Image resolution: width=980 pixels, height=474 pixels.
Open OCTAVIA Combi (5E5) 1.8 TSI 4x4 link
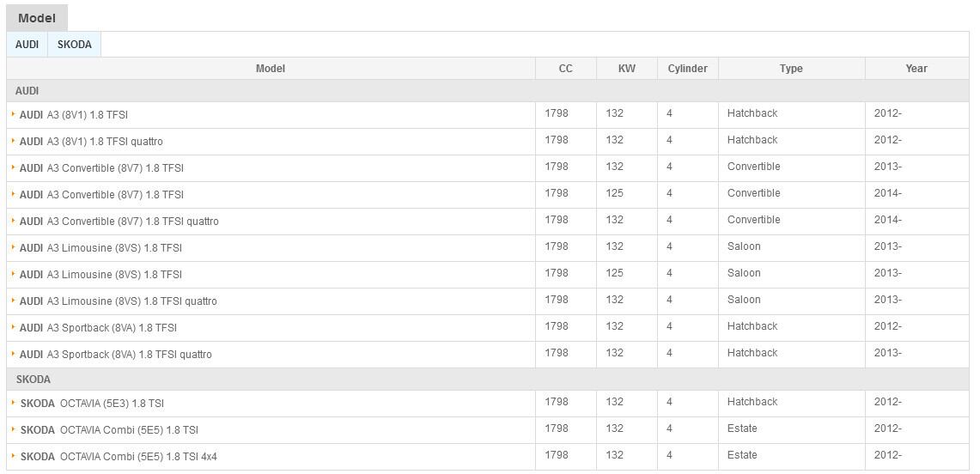click(x=119, y=457)
